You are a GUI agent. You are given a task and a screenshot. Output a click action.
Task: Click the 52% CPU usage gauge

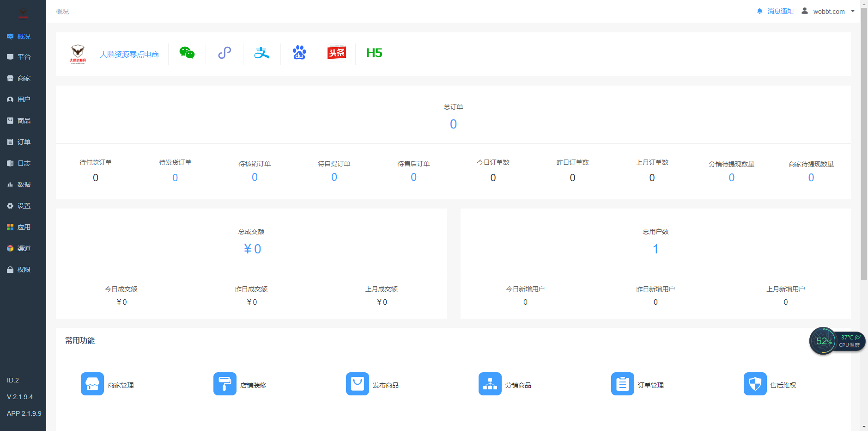(824, 341)
